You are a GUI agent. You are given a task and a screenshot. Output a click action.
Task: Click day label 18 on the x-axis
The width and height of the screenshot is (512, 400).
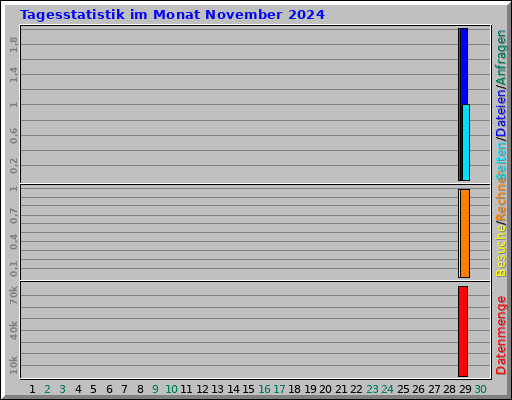[x=294, y=389]
